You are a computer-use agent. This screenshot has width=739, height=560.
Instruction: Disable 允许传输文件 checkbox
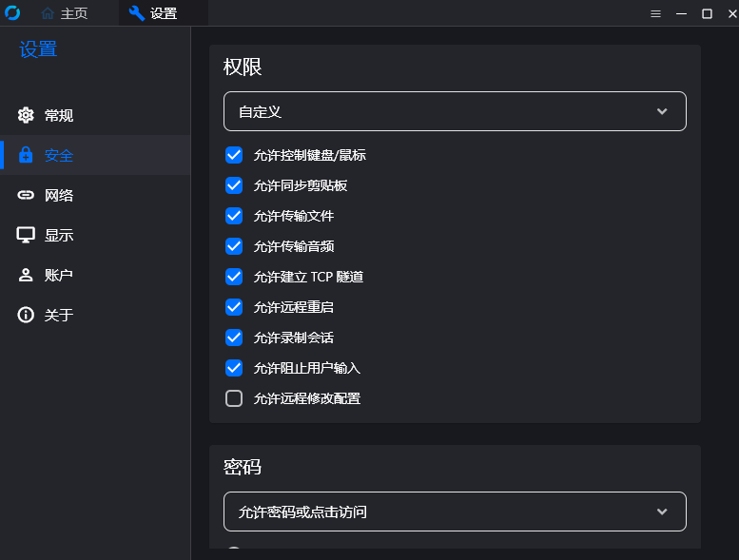234,216
